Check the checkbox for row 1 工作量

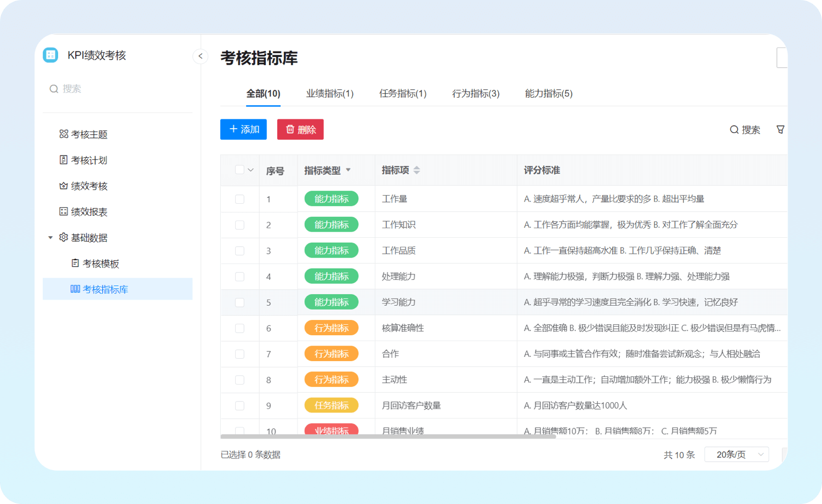239,199
